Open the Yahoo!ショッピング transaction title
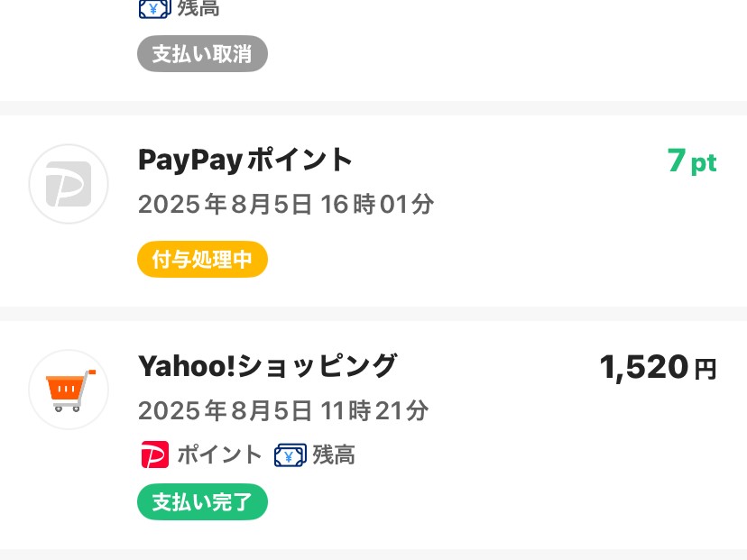This screenshot has height=560, width=747. click(267, 366)
